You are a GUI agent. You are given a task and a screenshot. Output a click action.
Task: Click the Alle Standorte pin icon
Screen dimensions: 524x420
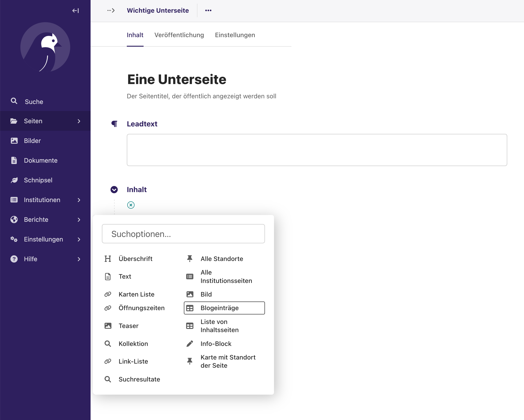[x=190, y=259]
